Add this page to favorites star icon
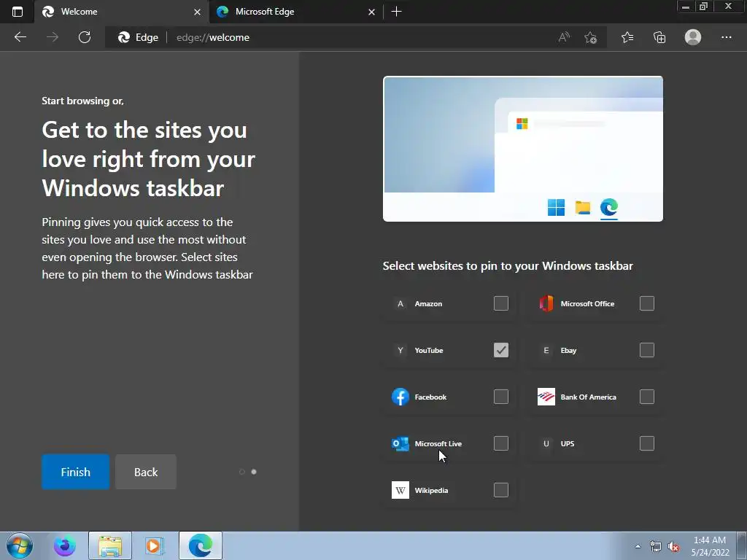747x560 pixels. [591, 37]
